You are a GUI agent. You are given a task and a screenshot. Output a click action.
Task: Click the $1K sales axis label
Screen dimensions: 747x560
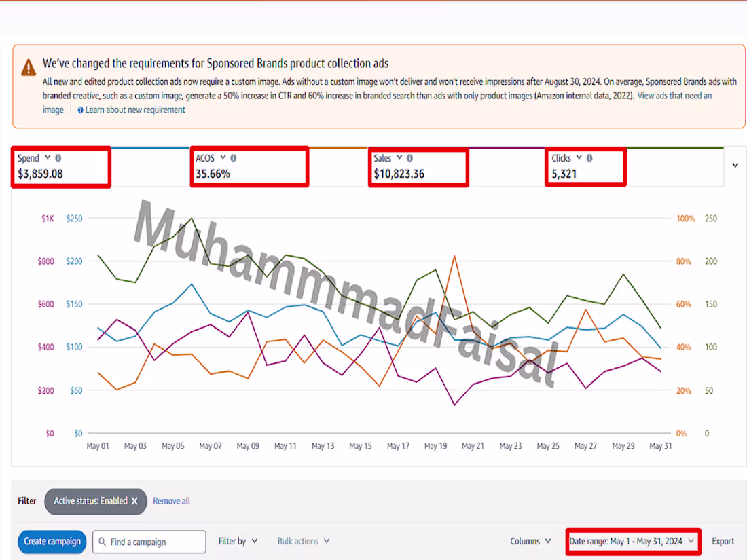point(48,219)
